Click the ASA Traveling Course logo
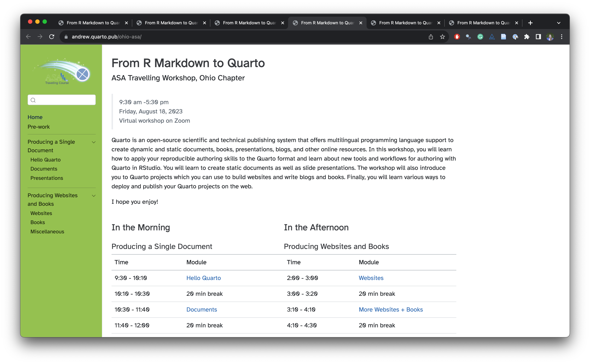 (x=62, y=71)
